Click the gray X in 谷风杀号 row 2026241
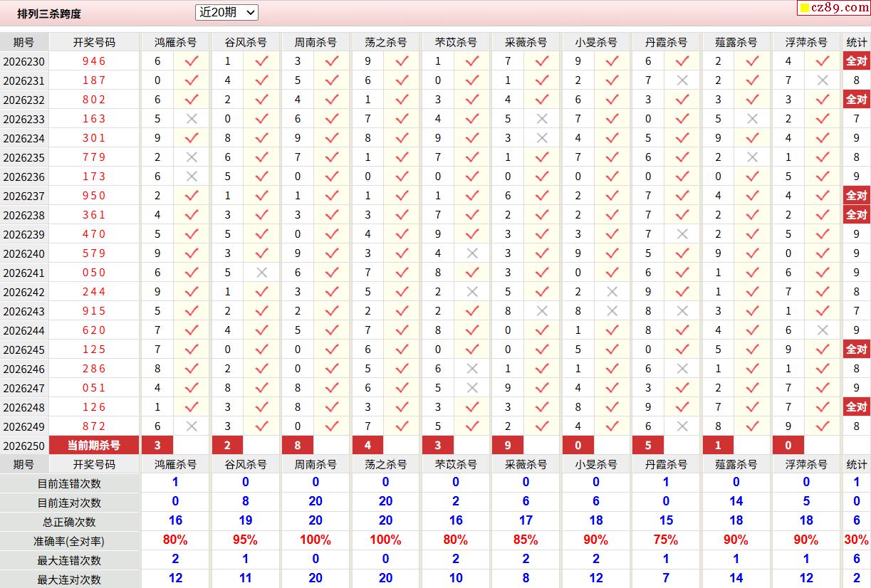This screenshot has height=588, width=871. click(x=261, y=273)
